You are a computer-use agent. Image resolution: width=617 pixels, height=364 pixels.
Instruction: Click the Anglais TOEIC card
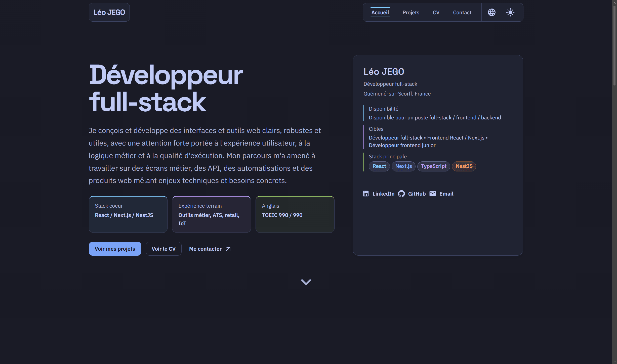(x=295, y=214)
